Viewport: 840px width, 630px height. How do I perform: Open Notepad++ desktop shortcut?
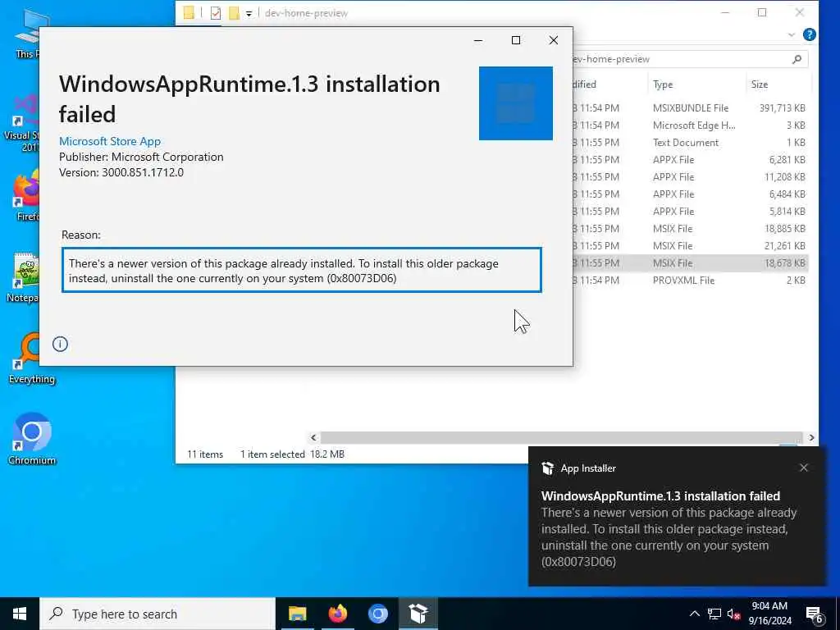22,277
